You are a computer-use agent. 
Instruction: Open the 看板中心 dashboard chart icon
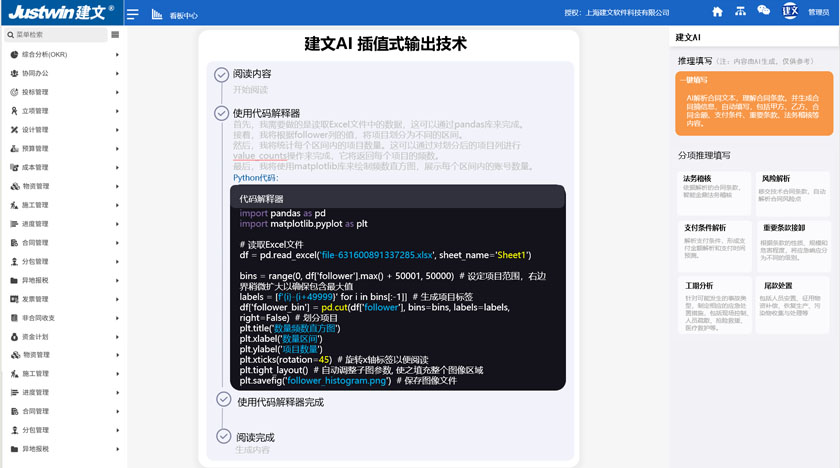pyautogui.click(x=157, y=15)
